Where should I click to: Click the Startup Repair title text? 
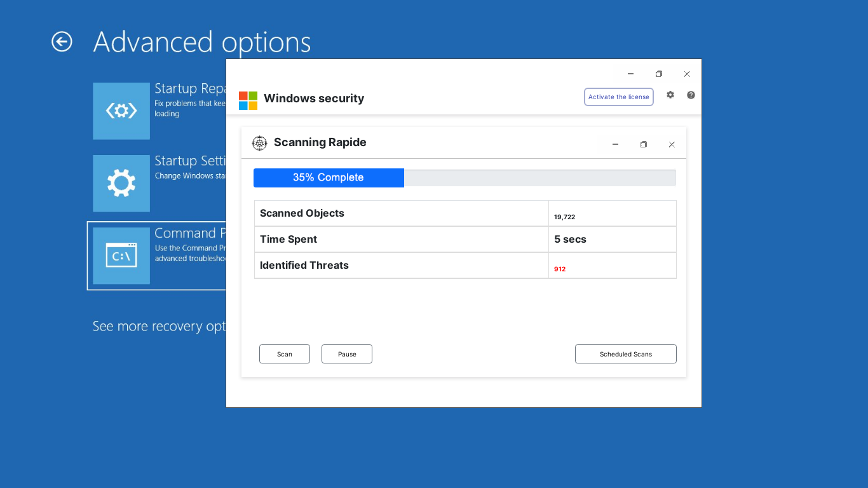tap(190, 89)
